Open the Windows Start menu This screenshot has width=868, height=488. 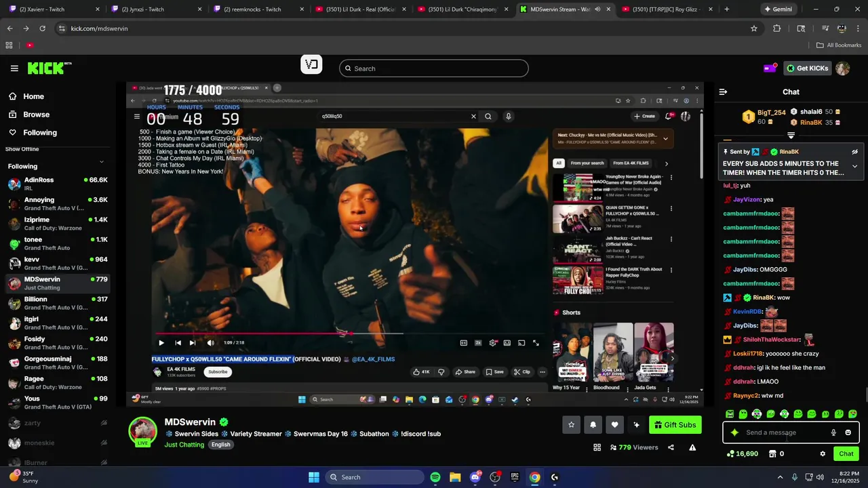click(x=314, y=477)
